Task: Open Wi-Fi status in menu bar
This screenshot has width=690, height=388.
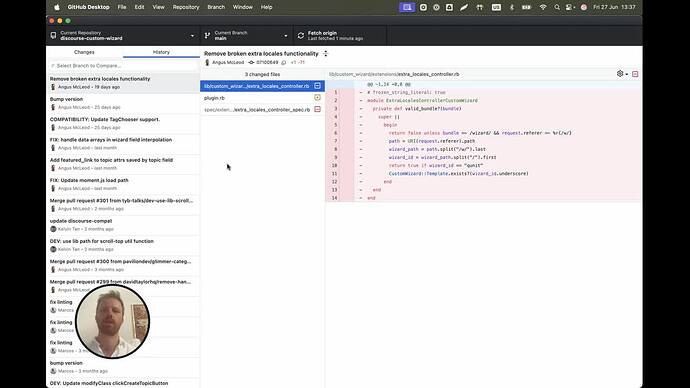Action: 543,7
